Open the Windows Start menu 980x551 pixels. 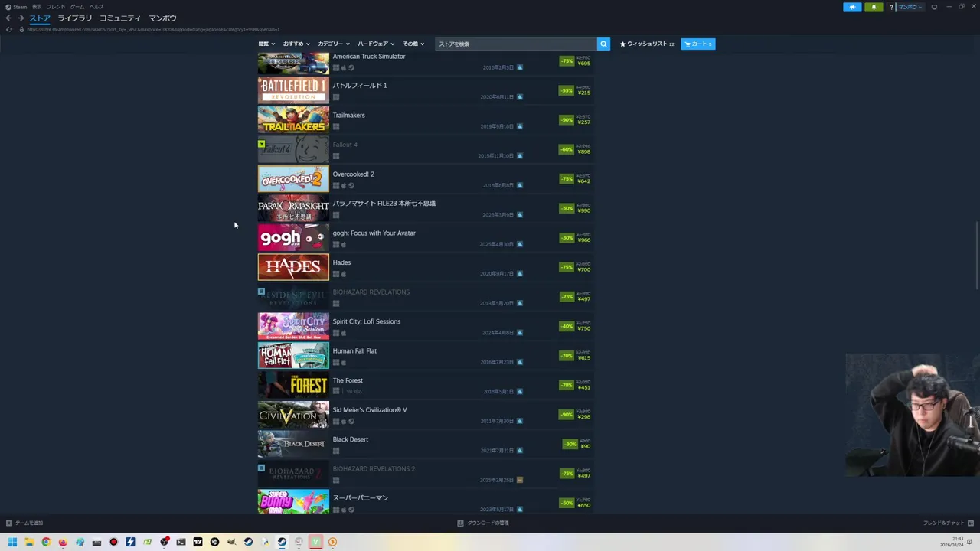[12, 542]
